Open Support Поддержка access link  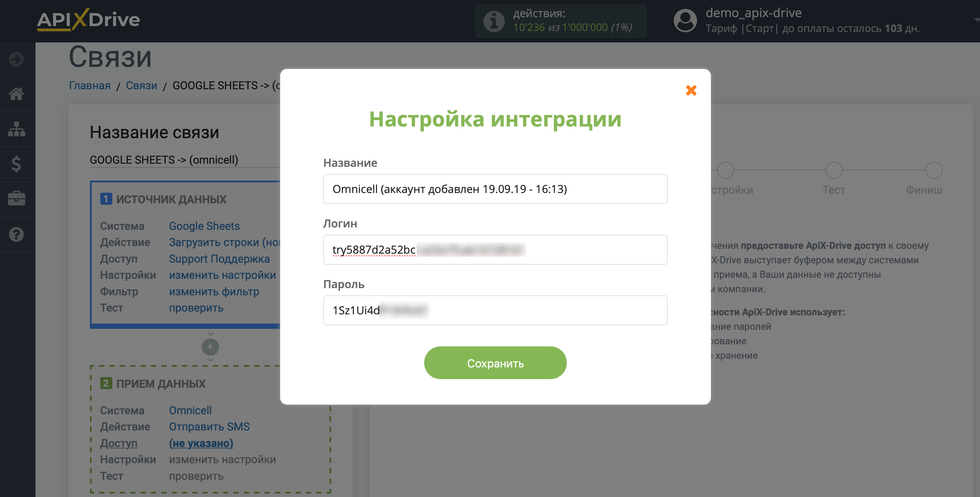(220, 259)
